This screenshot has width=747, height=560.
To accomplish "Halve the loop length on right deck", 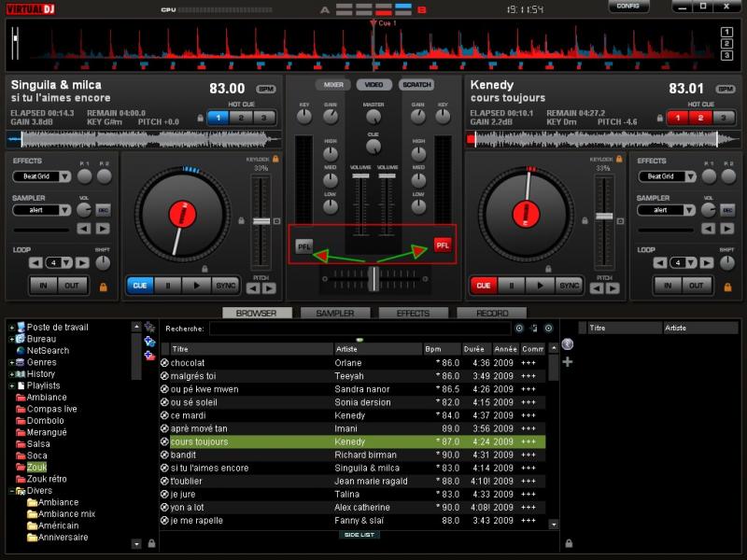I will coord(659,262).
